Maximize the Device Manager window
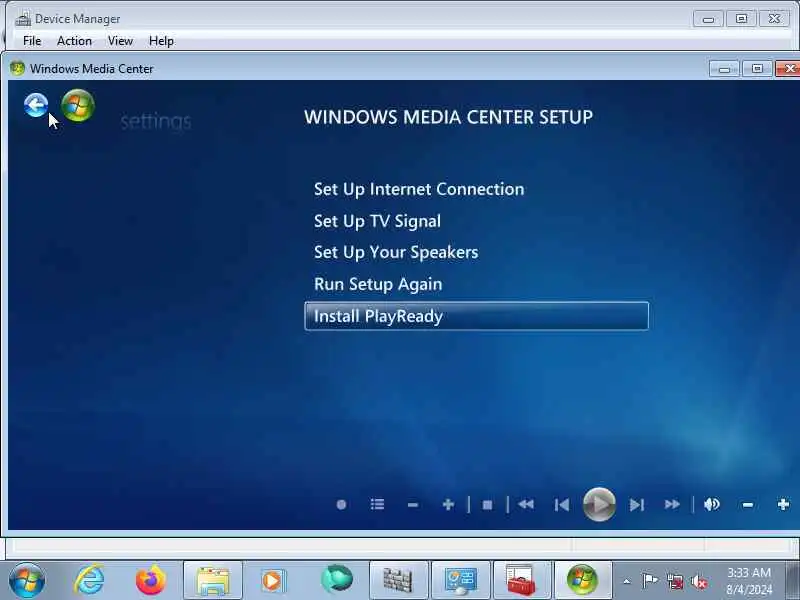 pyautogui.click(x=741, y=19)
